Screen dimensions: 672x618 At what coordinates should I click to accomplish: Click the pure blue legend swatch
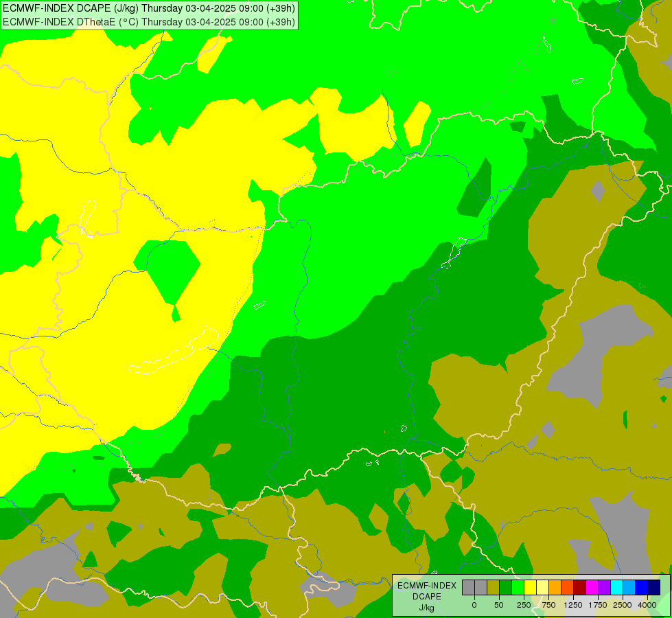click(642, 588)
